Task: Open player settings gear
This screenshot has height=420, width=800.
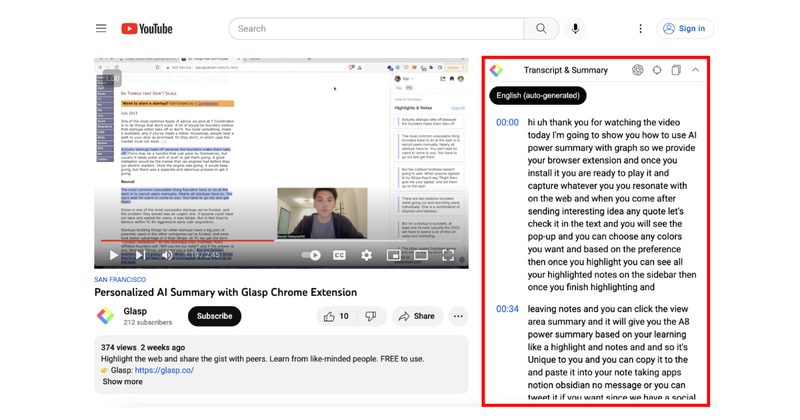Action: tap(366, 255)
